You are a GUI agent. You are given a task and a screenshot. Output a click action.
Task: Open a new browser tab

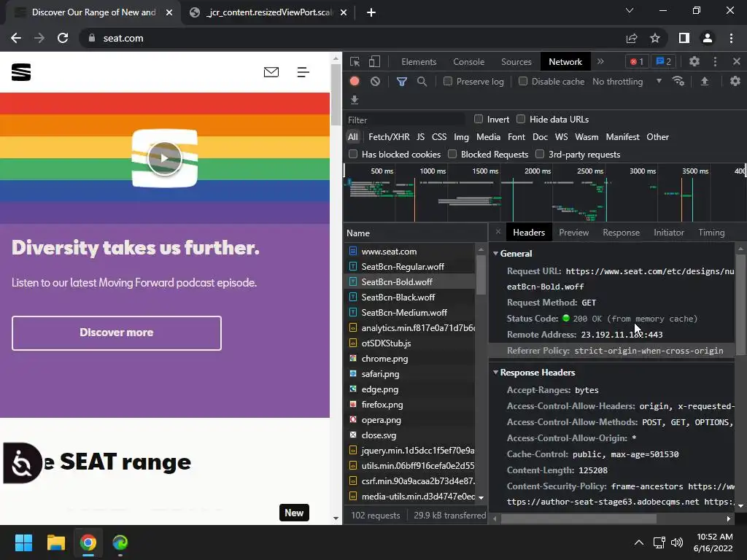pyautogui.click(x=371, y=12)
